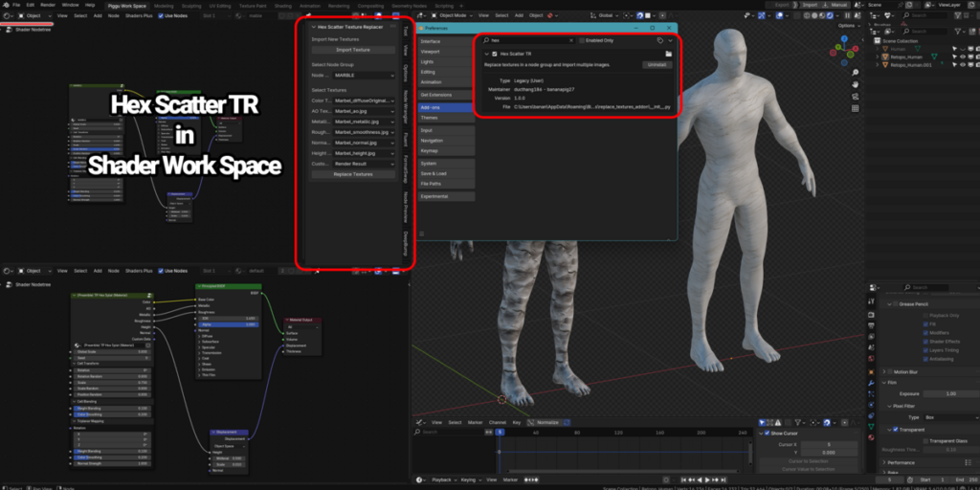The image size is (980, 490).
Task: Open the Particles properties tab icon
Action: 871,393
